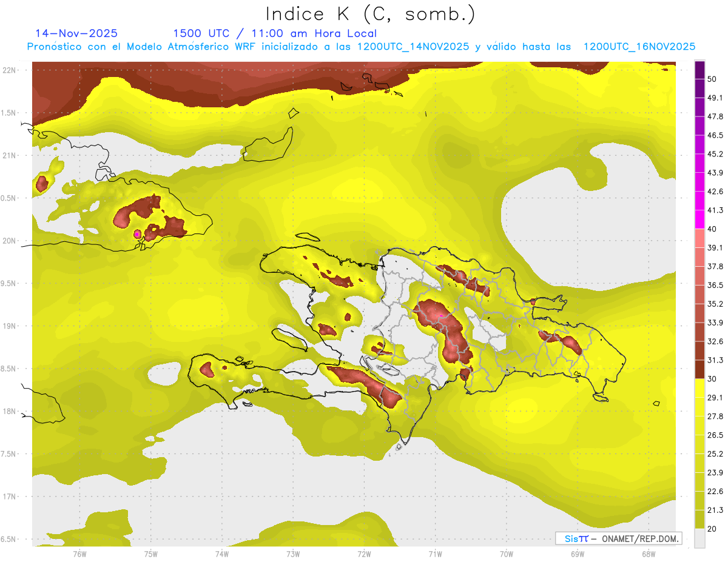Click the colorbar value "33.9"
The width and height of the screenshot is (728, 562).
click(715, 323)
